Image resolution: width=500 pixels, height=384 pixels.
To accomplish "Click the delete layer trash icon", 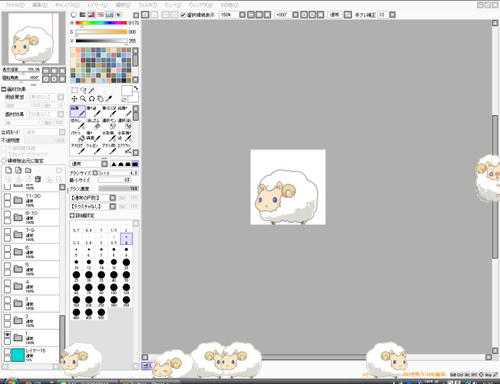I will (38, 179).
